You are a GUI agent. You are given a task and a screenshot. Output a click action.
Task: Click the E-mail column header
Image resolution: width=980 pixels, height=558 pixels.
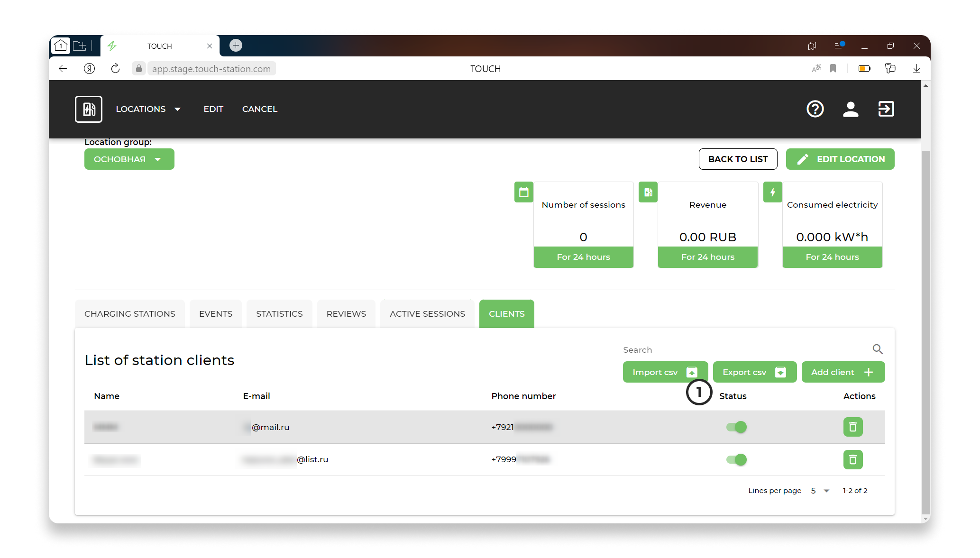tap(256, 396)
